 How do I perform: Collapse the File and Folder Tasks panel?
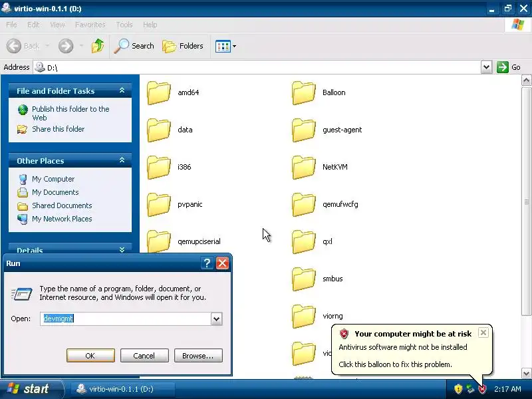point(122,90)
